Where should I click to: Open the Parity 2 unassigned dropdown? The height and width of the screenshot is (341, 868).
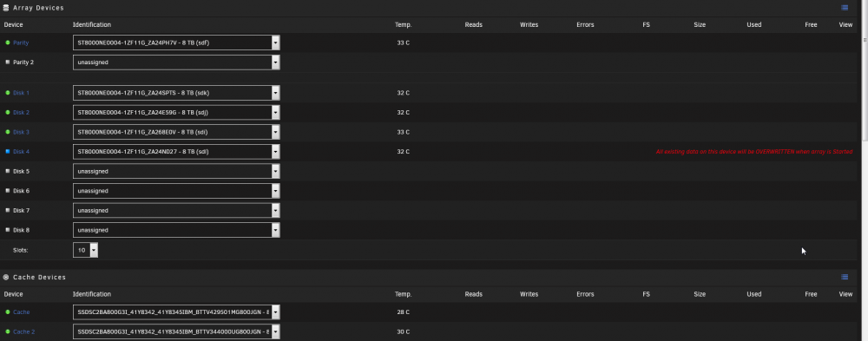click(x=176, y=62)
